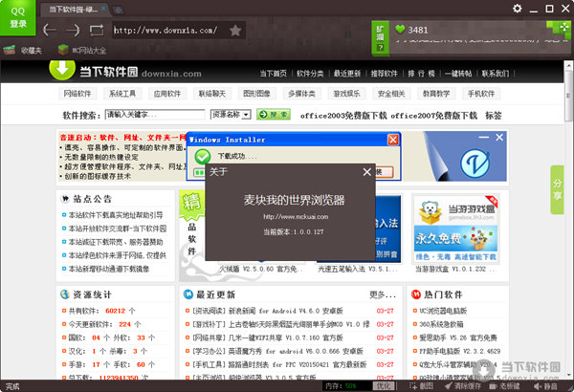Open 推荐软件 in the site navigation
The width and height of the screenshot is (574, 392).
pyautogui.click(x=384, y=74)
